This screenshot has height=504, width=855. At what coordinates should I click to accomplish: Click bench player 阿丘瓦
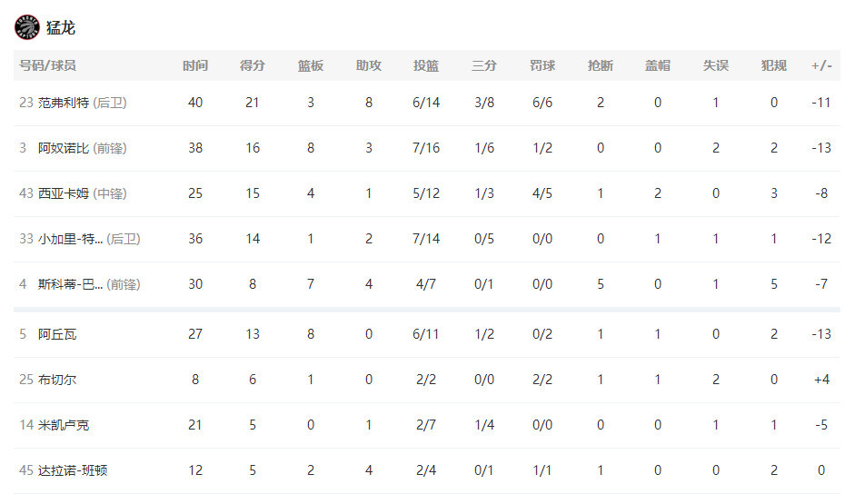57,334
